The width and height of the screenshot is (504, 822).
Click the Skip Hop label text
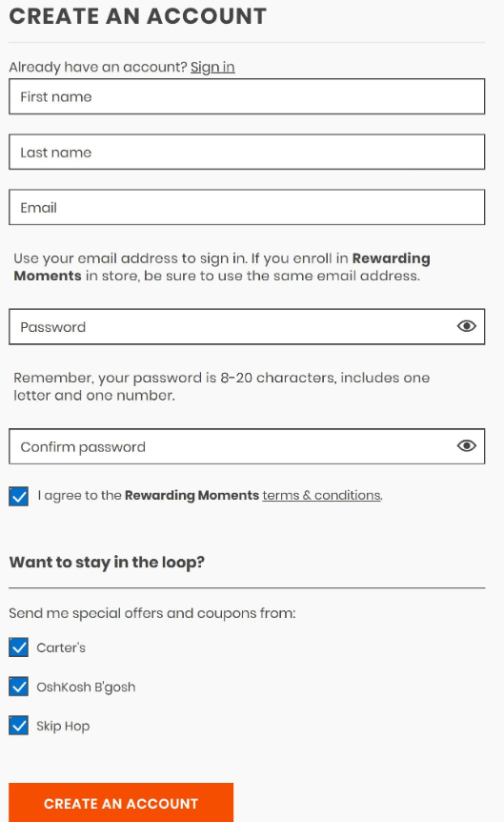[x=63, y=726]
